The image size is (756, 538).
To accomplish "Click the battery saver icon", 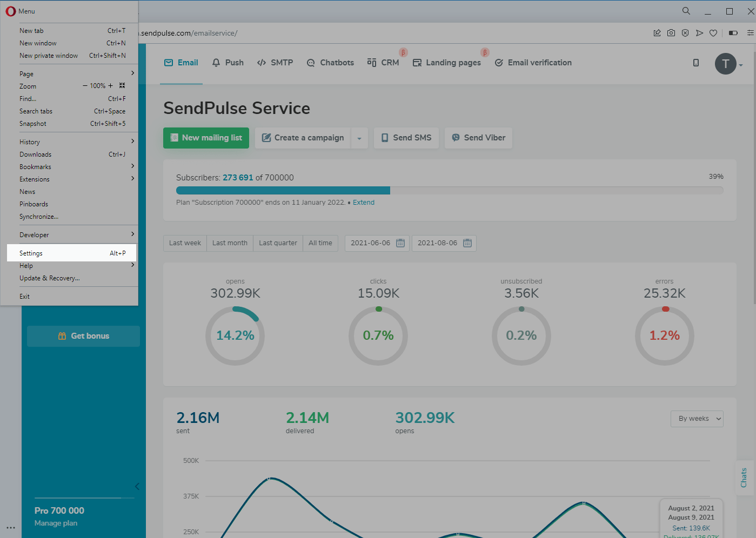I will (x=733, y=33).
